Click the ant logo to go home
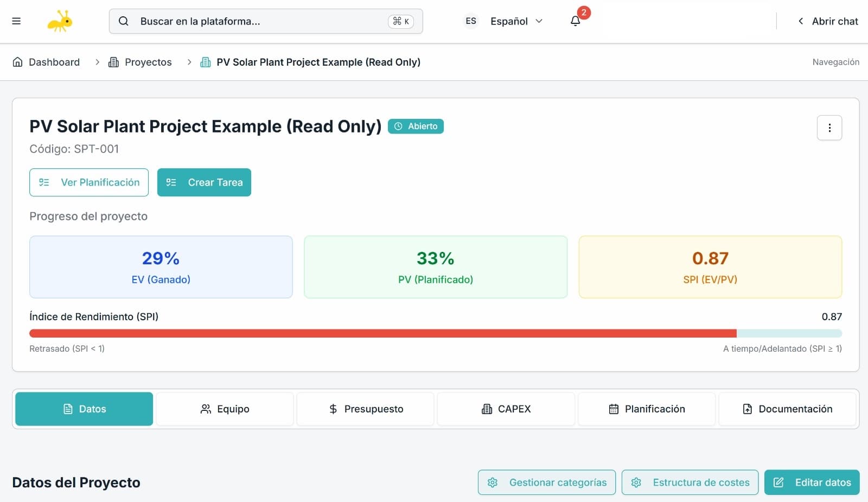868x502 pixels. [x=60, y=21]
